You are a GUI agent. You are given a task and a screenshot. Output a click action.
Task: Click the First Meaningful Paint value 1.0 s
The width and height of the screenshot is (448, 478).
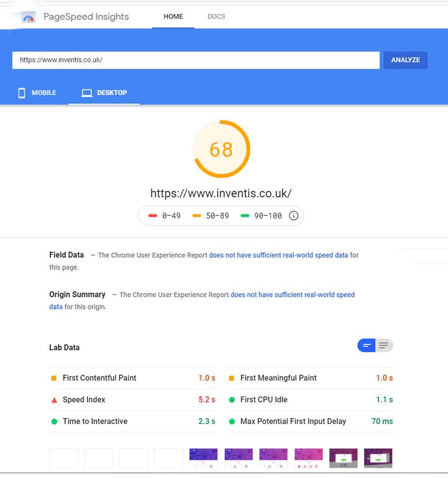coord(385,378)
